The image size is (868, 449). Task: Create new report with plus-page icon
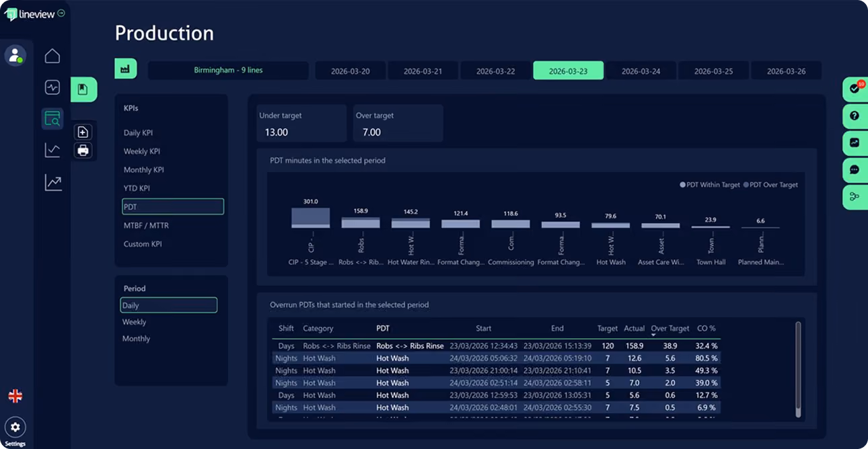coord(83,132)
